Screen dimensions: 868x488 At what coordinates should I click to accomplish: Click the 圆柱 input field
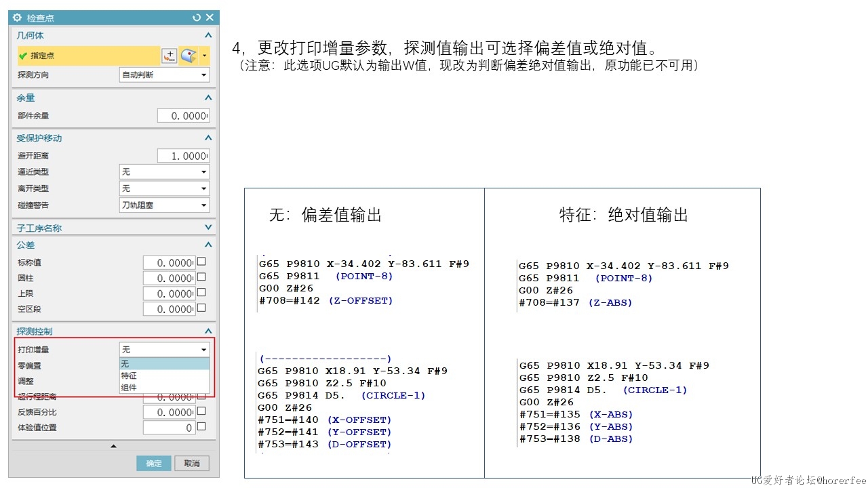[169, 278]
